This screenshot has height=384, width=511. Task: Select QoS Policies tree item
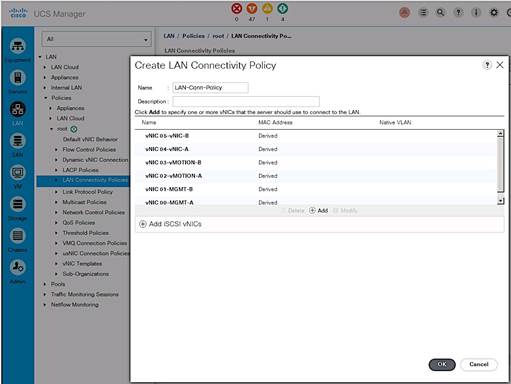pos(79,223)
